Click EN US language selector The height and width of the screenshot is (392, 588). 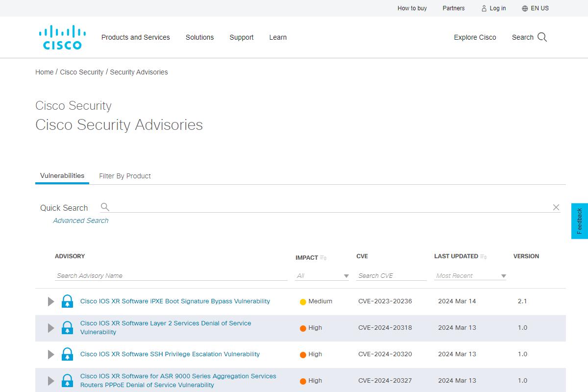pos(539,8)
